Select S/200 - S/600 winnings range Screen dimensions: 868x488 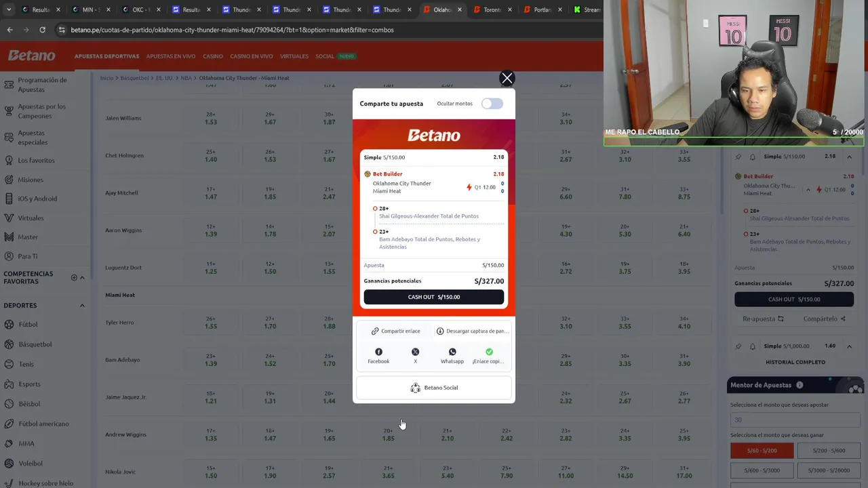(x=829, y=451)
